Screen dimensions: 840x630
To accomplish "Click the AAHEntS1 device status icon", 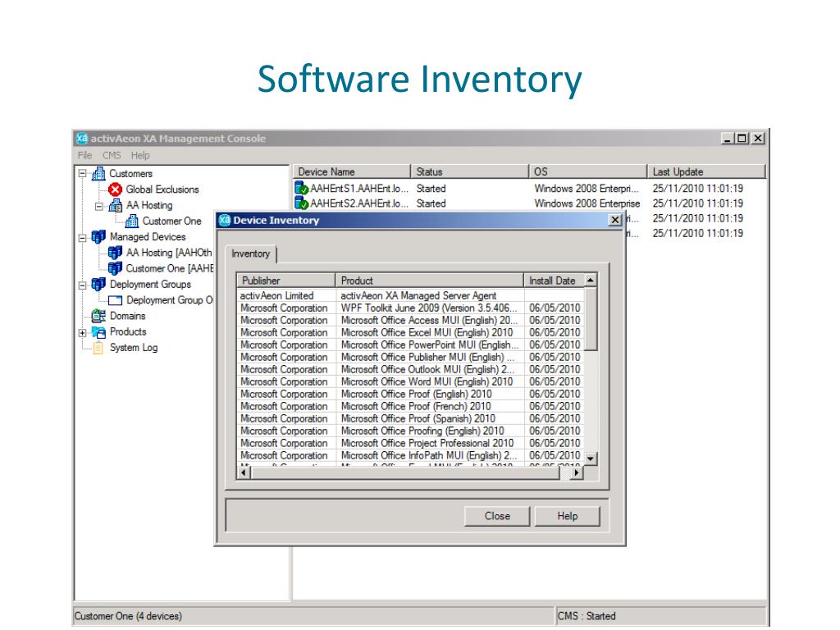I will click(302, 188).
